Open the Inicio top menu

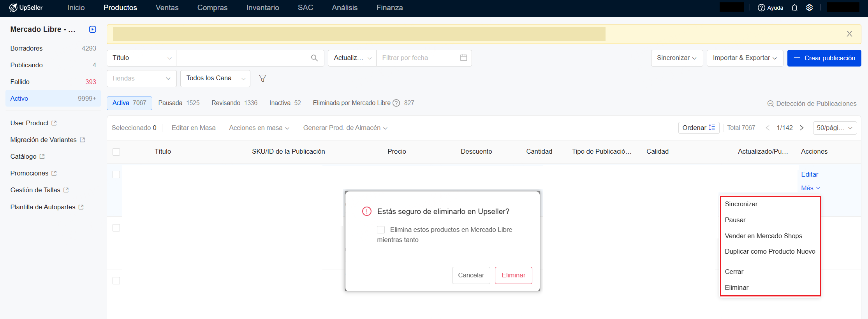[76, 8]
